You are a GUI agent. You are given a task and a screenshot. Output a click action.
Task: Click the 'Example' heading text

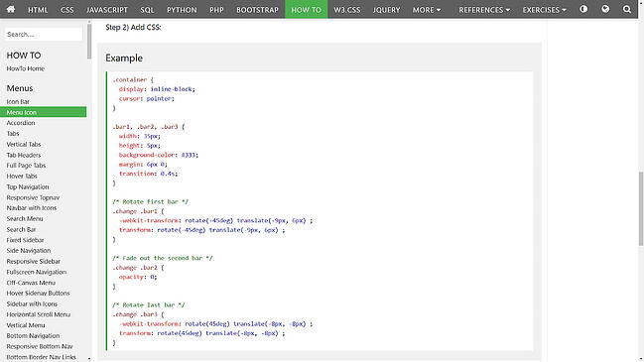(x=124, y=58)
